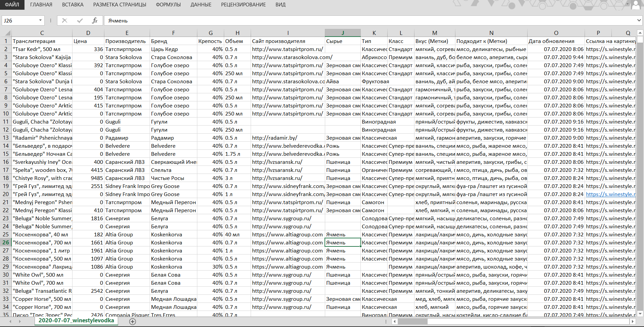Open the Name Box dropdown arrow
Screen dimensions: 644x327
[40, 20]
